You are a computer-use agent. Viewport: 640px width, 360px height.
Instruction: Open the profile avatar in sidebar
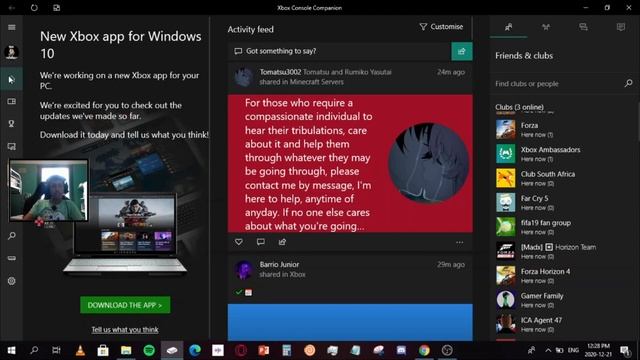click(x=11, y=53)
